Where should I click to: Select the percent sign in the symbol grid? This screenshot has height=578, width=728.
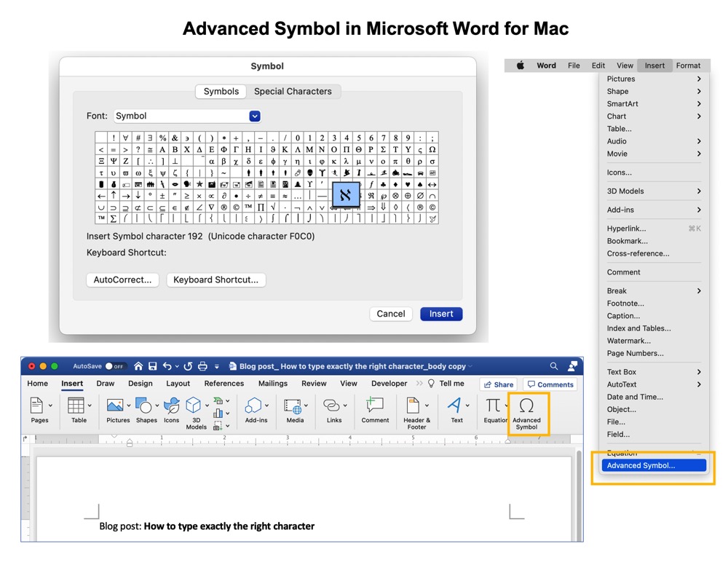click(x=162, y=138)
